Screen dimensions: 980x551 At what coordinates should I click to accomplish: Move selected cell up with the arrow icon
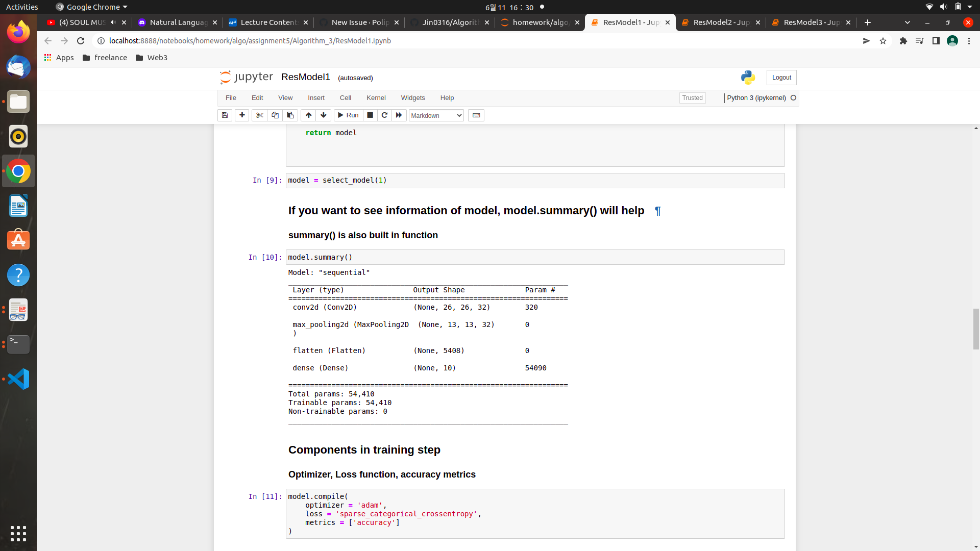[x=308, y=115]
